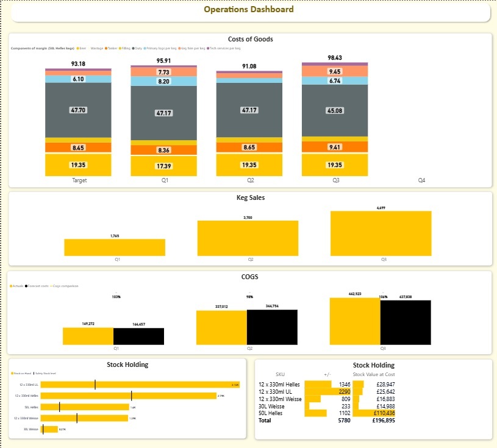Image resolution: width=497 pixels, height=448 pixels.
Task: Select the 12 x 330ml UL stock bar
Action: (140, 385)
